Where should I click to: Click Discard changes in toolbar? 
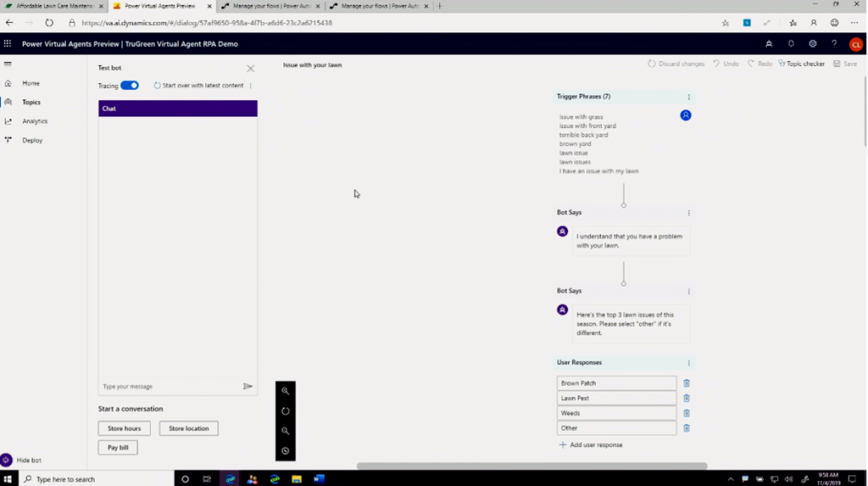[x=676, y=64]
